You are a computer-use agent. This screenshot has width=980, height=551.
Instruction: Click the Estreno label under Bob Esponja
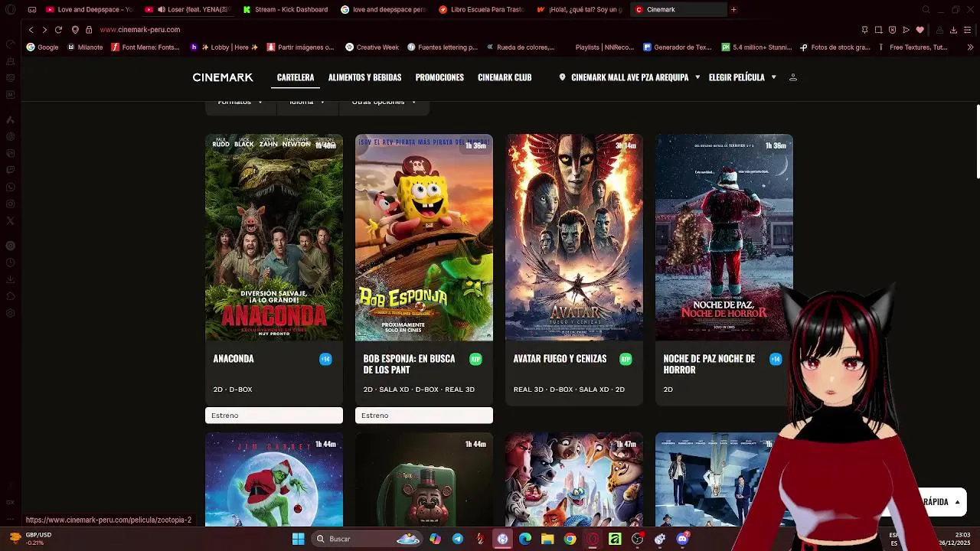424,416
